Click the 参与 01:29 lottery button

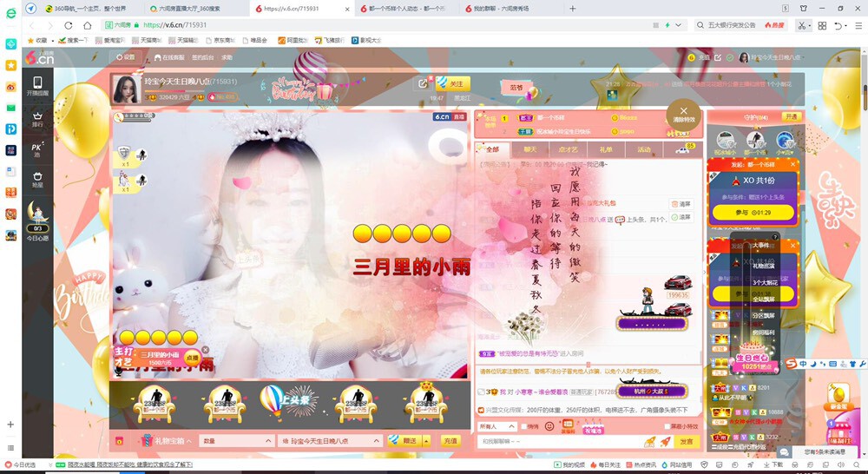[x=753, y=212]
